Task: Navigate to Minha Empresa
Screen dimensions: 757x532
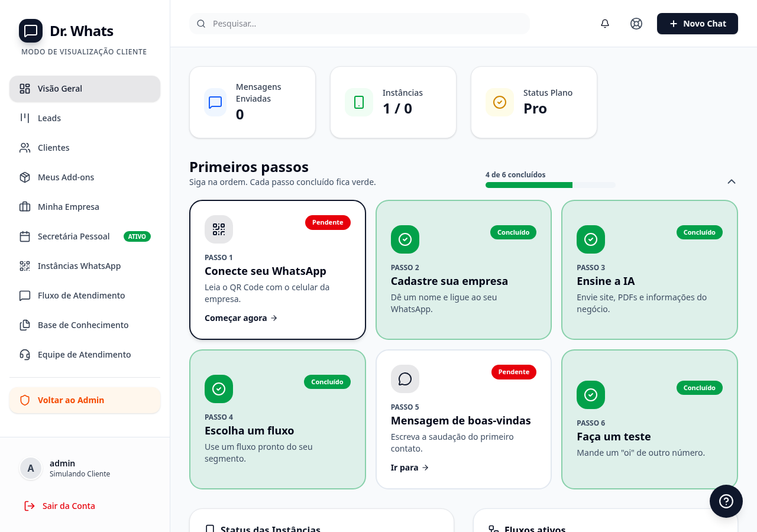Action: (85, 207)
